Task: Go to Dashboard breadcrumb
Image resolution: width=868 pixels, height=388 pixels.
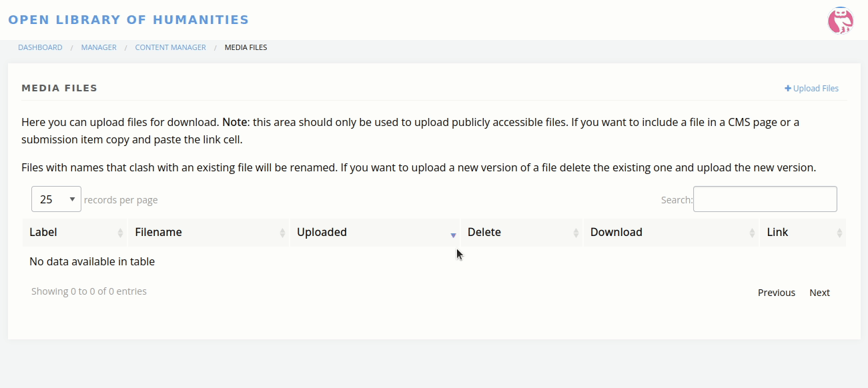Action: (40, 47)
